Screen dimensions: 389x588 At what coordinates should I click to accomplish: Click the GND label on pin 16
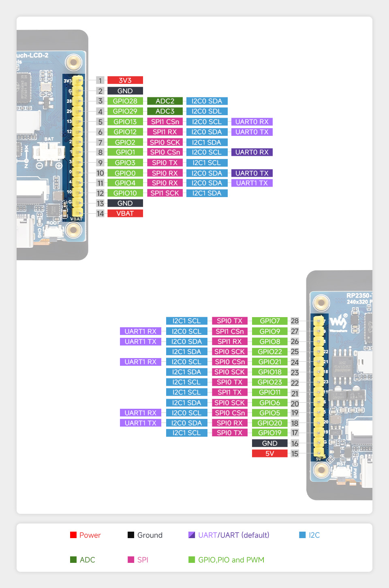(x=270, y=443)
